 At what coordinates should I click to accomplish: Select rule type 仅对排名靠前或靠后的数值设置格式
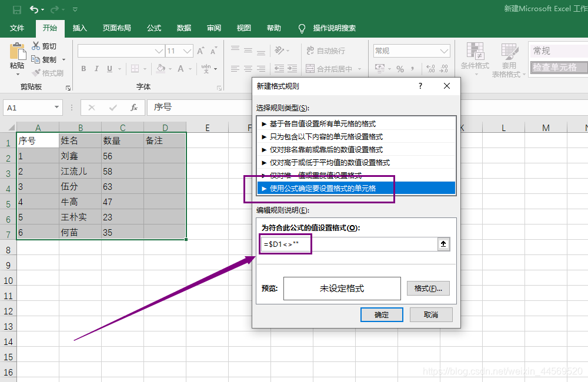pyautogui.click(x=356, y=150)
